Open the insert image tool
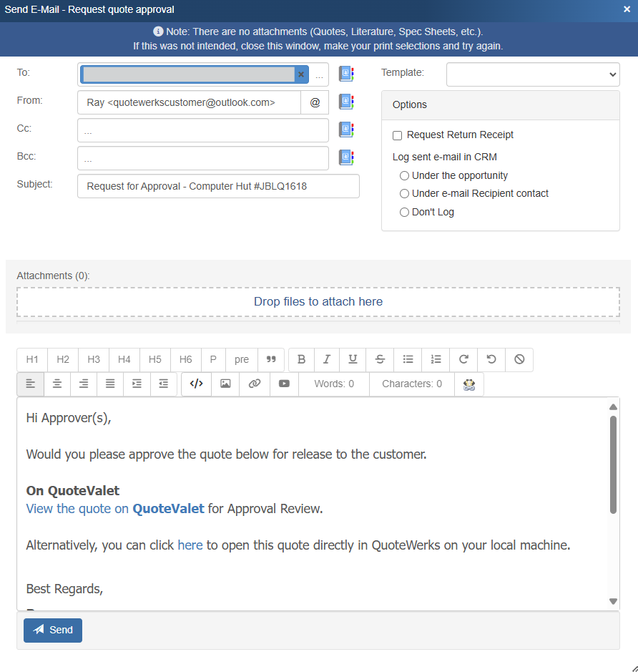The image size is (638, 672). (225, 384)
